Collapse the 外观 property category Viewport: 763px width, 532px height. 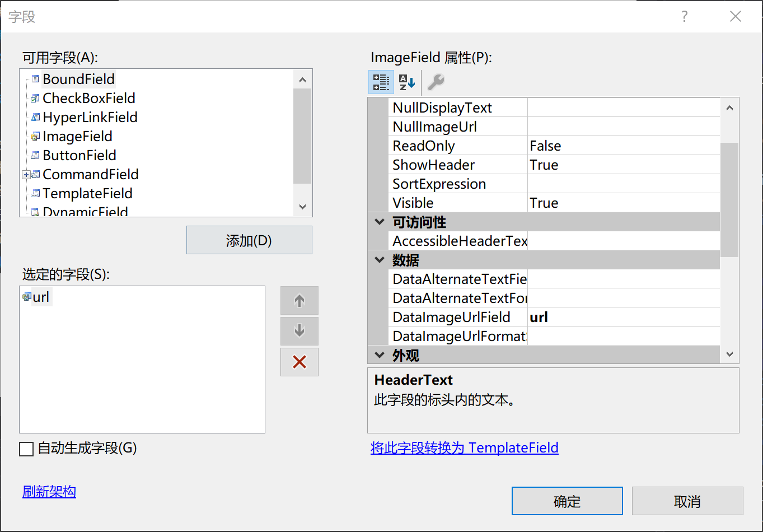[380, 355]
